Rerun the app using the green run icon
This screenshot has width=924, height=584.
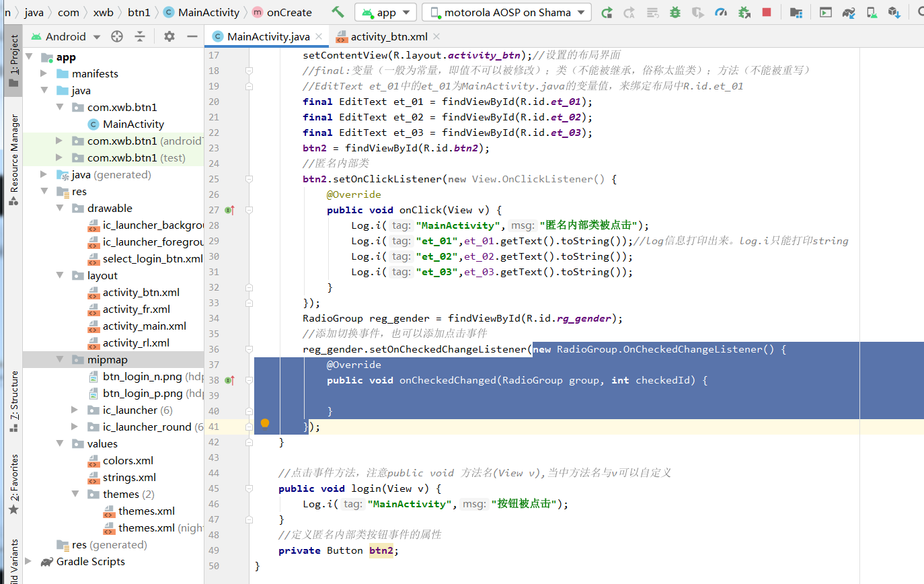coord(606,11)
